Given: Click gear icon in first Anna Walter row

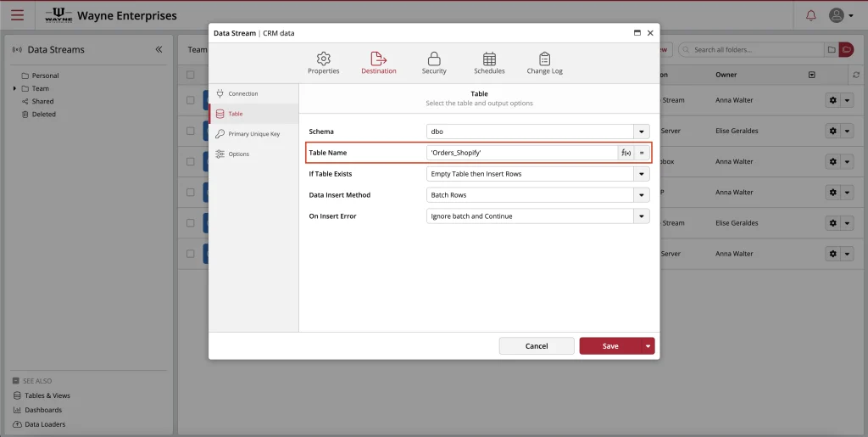Looking at the screenshot, I should (x=832, y=100).
